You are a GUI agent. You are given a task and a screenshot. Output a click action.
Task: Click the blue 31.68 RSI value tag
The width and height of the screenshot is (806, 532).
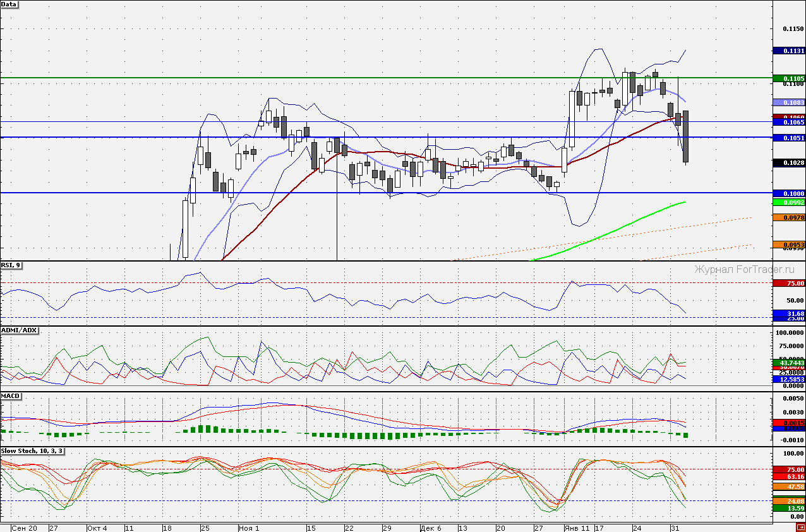click(789, 313)
